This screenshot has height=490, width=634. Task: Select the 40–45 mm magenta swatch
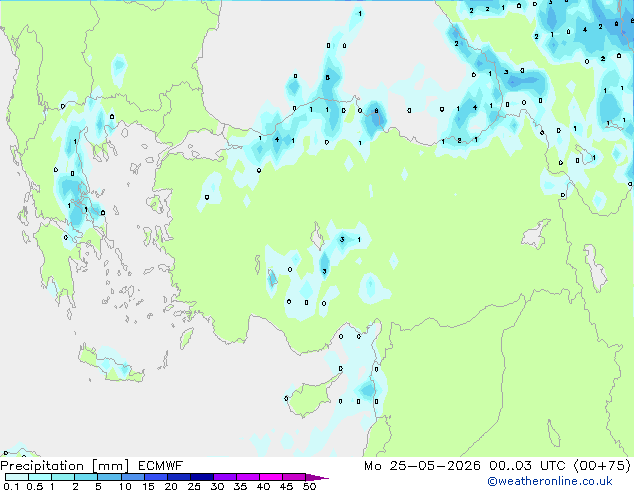click(271, 477)
